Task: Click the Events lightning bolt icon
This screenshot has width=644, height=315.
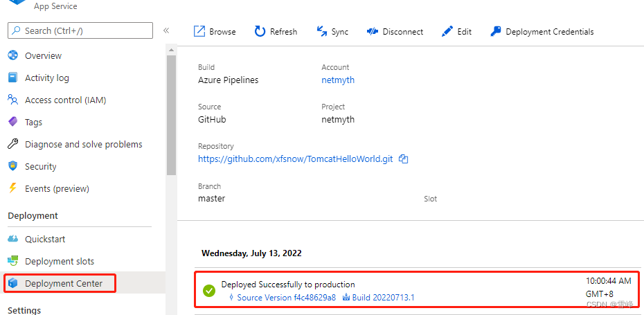Action: coord(13,188)
